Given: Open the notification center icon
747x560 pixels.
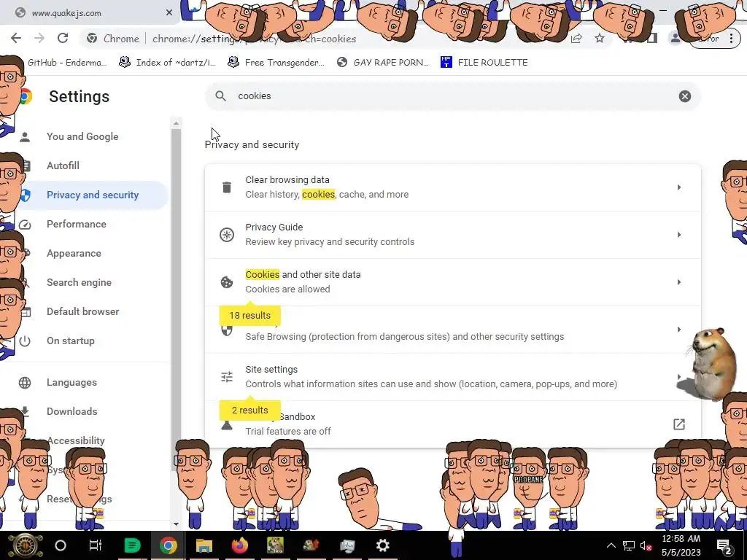Looking at the screenshot, I should [724, 546].
